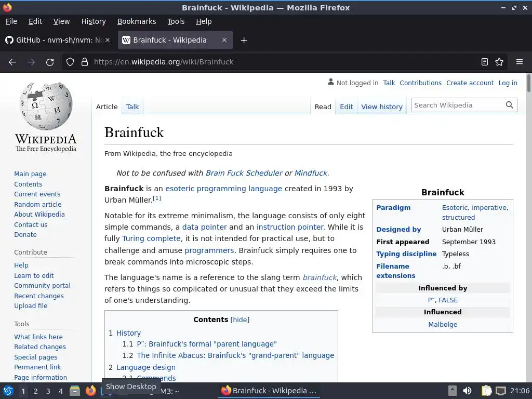Click Recent changes in the sidebar
Viewport: 532px width, 399px height.
coord(38,296)
